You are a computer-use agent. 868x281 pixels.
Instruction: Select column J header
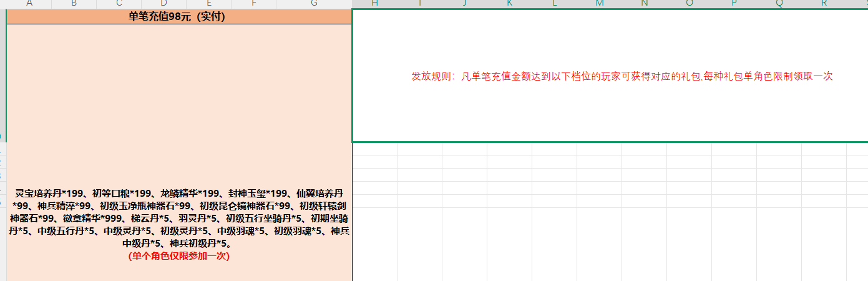[465, 4]
